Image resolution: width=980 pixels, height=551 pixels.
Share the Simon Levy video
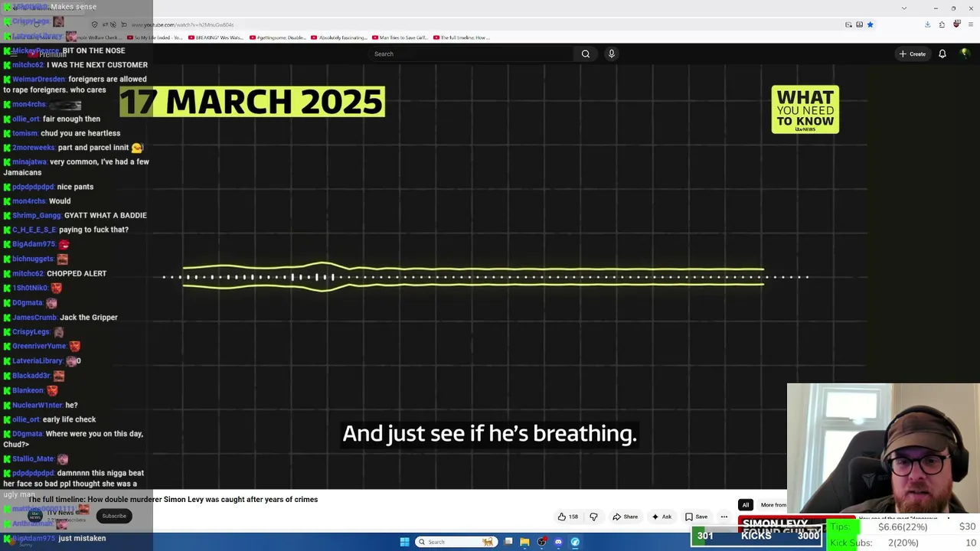625,517
